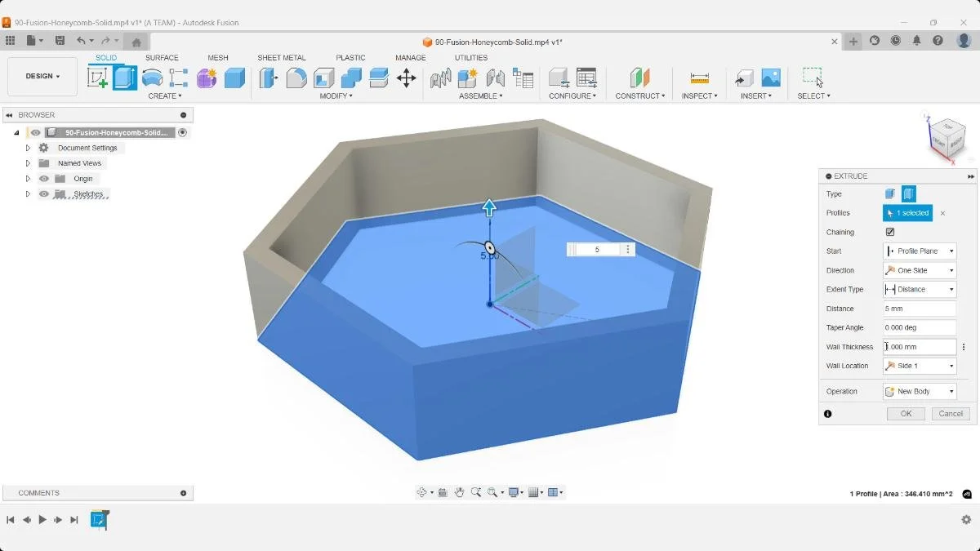Image resolution: width=980 pixels, height=551 pixels.
Task: Select the window Select tool
Action: coord(813,78)
